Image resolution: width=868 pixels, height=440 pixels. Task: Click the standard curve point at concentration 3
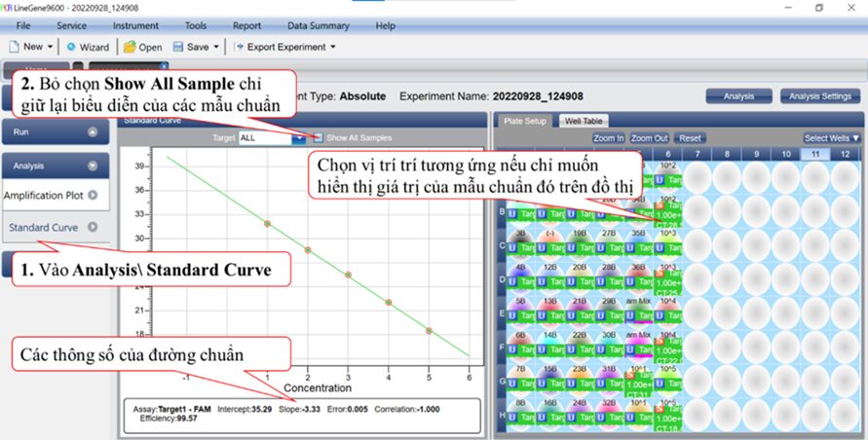tap(348, 275)
